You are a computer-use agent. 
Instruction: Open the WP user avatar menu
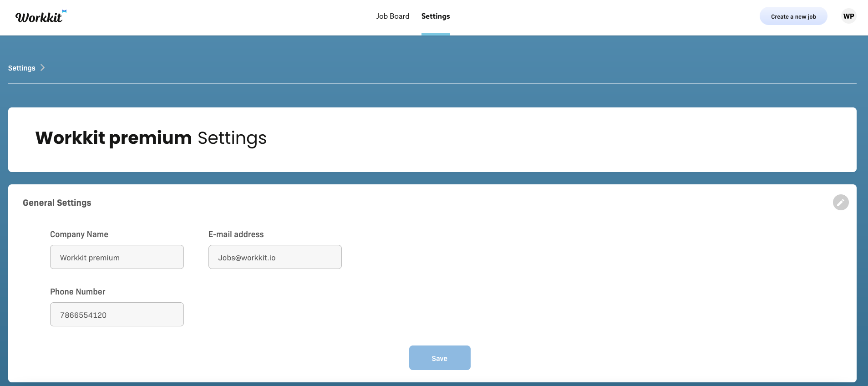click(x=848, y=16)
